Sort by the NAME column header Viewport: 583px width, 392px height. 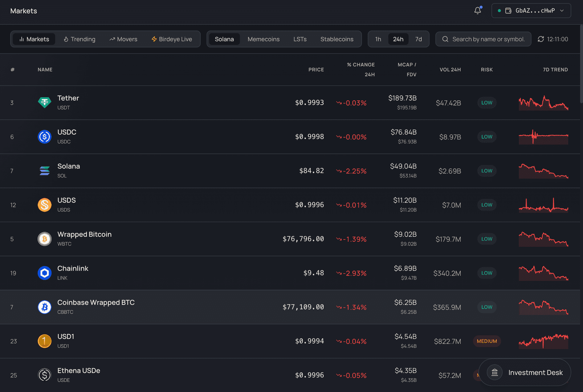(x=45, y=70)
